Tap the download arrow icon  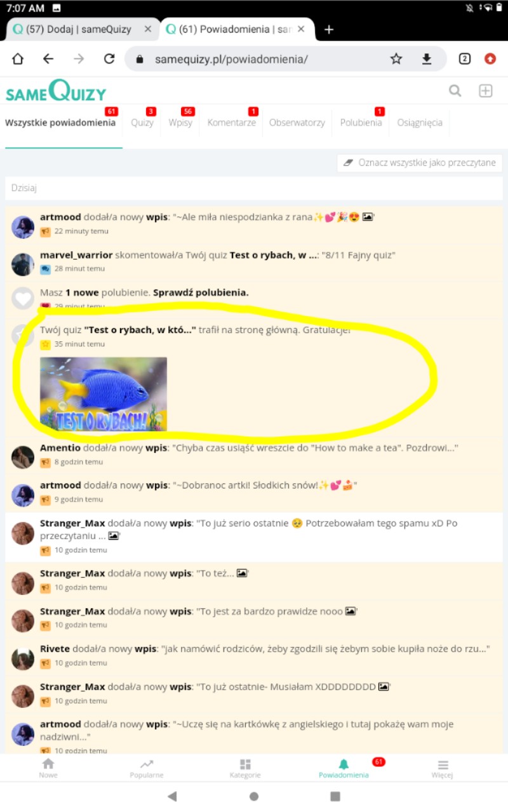click(427, 59)
